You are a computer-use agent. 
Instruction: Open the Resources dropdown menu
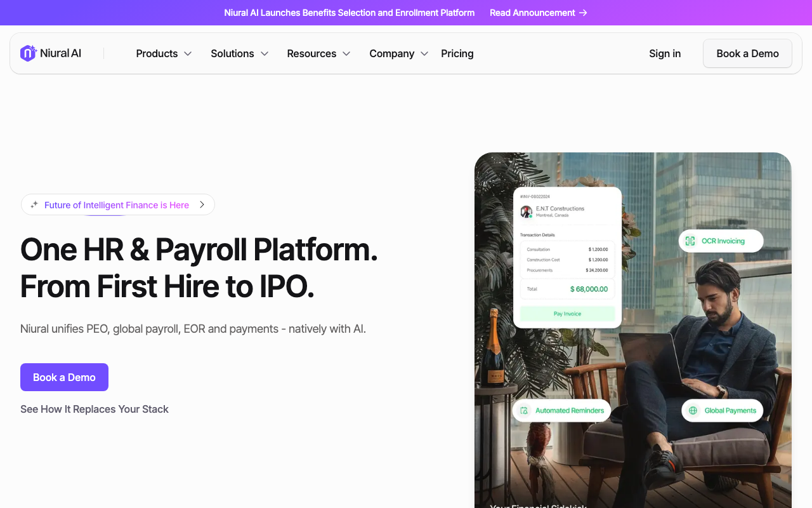pyautogui.click(x=318, y=53)
